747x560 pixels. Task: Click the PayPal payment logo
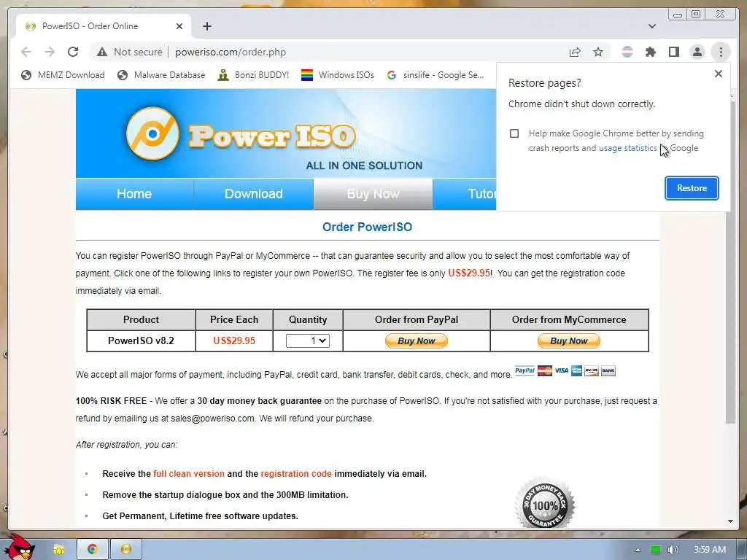[x=525, y=370]
